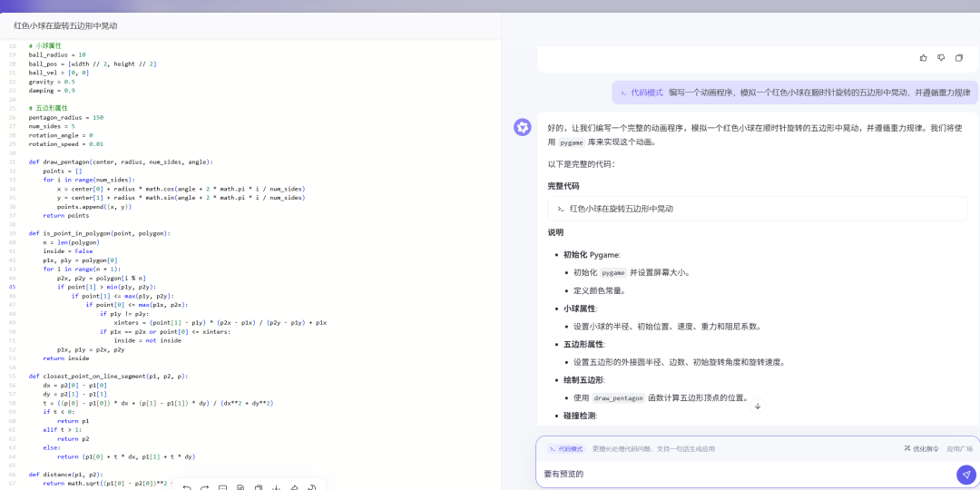The image size is (980, 490).
Task: Click the thumbs-down icon on the response
Action: [x=941, y=58]
